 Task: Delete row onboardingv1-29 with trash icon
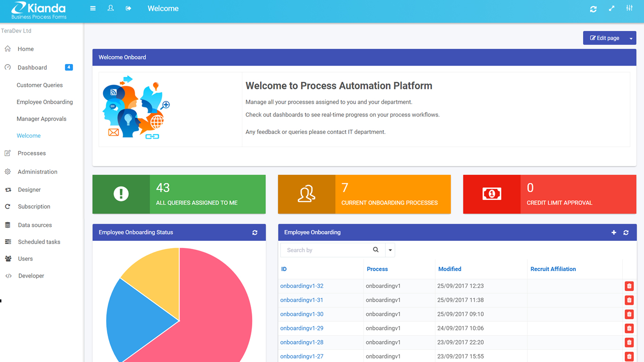629,329
